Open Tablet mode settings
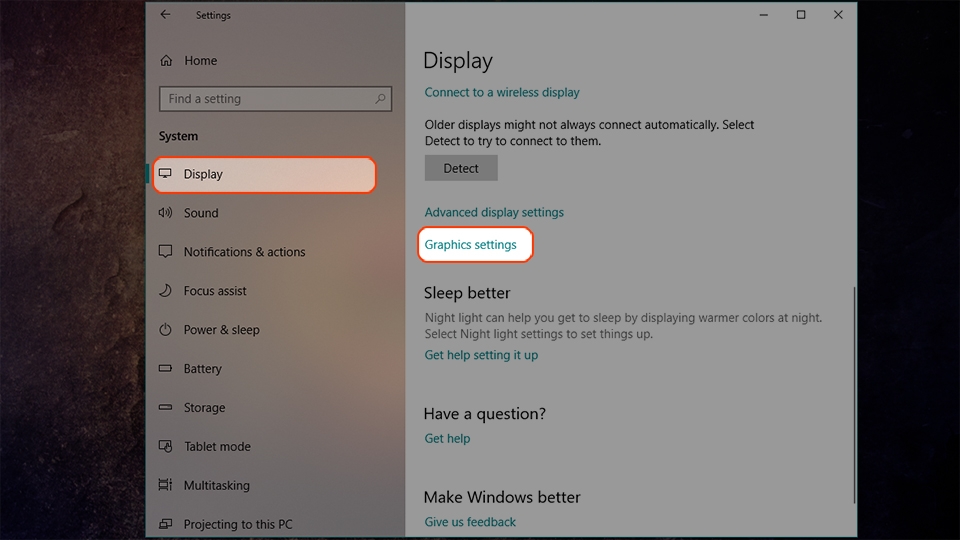The image size is (960, 540). [x=217, y=446]
